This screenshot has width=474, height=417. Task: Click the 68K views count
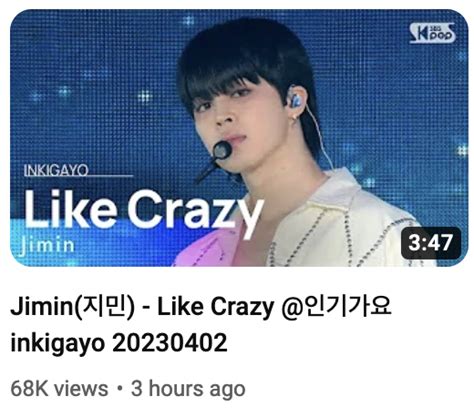pos(59,389)
